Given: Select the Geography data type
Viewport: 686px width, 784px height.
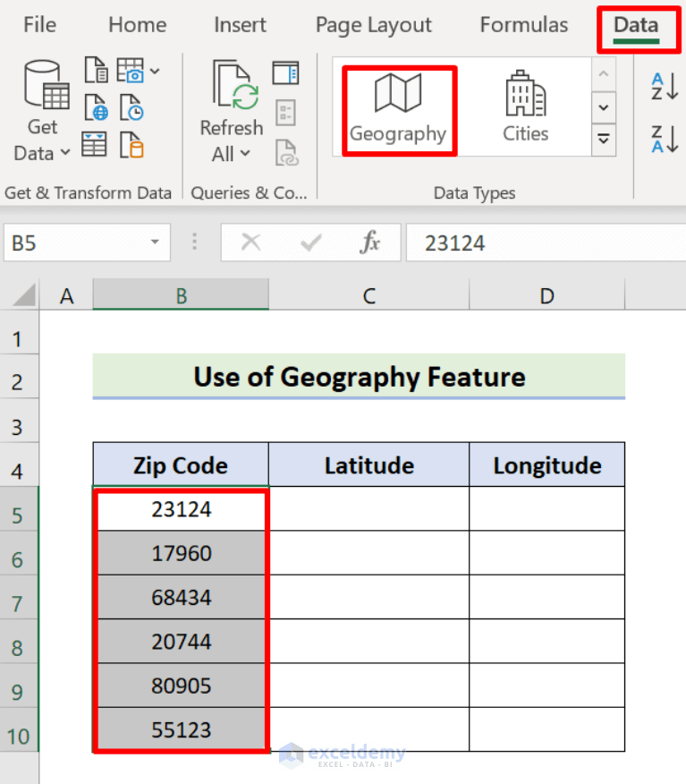Looking at the screenshot, I should tap(398, 107).
